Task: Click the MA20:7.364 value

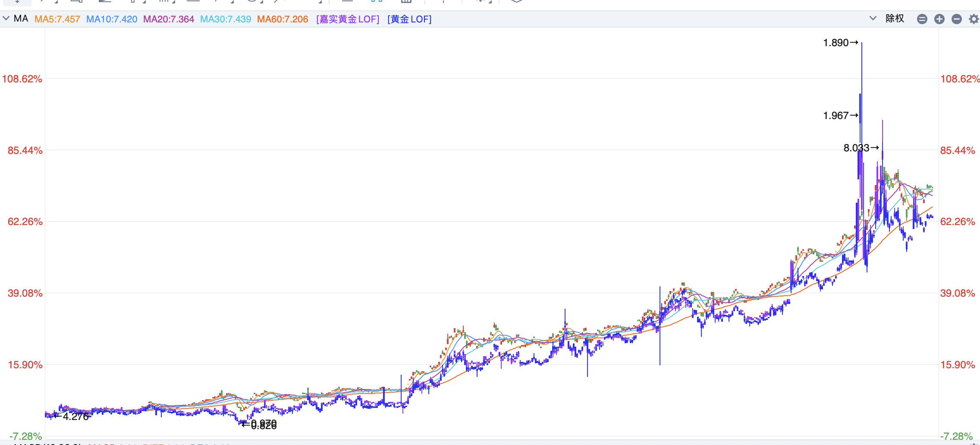Action: 169,19
